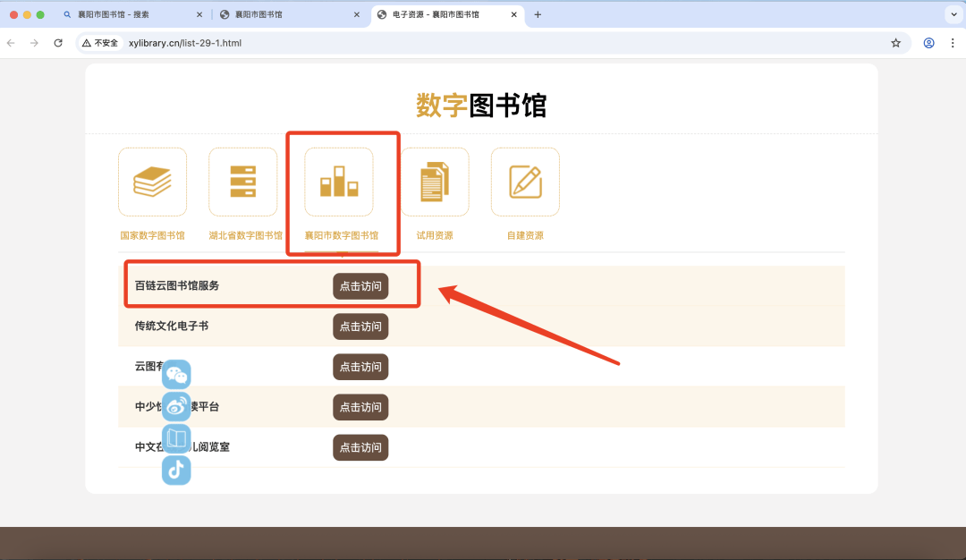Viewport: 966px width, 560px height.
Task: Click the floating TikTok/Douyin icon
Action: pyautogui.click(x=176, y=471)
